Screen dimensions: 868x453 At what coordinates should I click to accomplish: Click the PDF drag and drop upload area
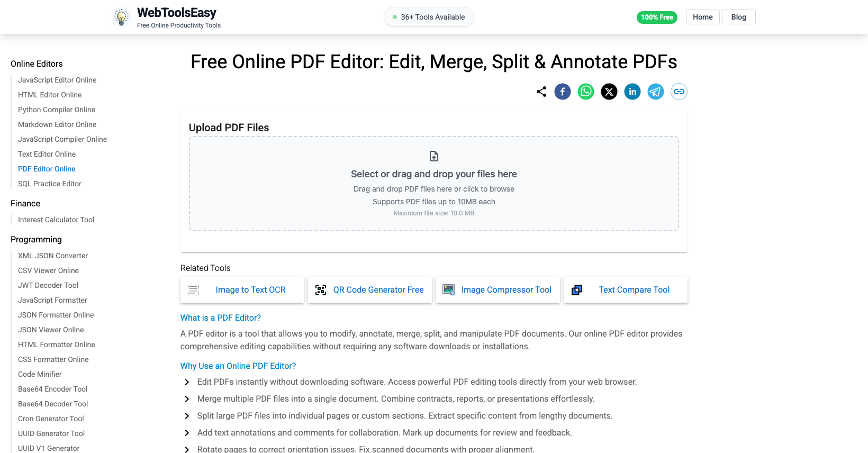[x=434, y=184]
